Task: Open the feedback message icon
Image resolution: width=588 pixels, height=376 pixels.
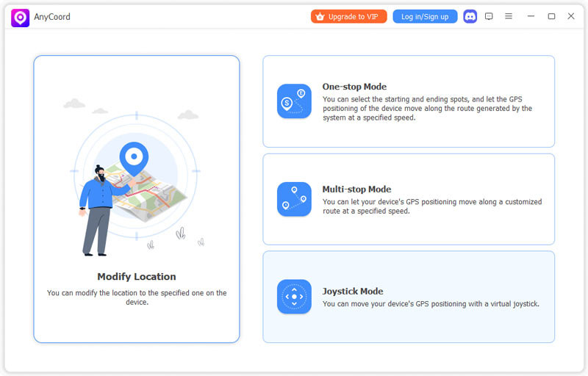Action: click(489, 16)
